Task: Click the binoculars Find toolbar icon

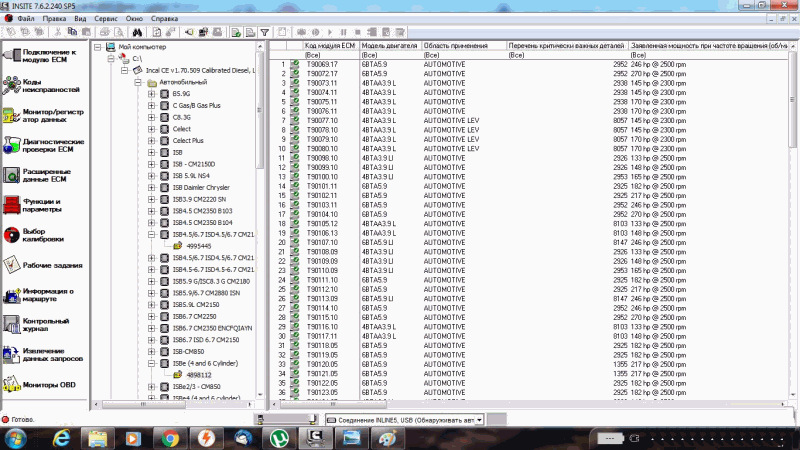Action: [137, 32]
